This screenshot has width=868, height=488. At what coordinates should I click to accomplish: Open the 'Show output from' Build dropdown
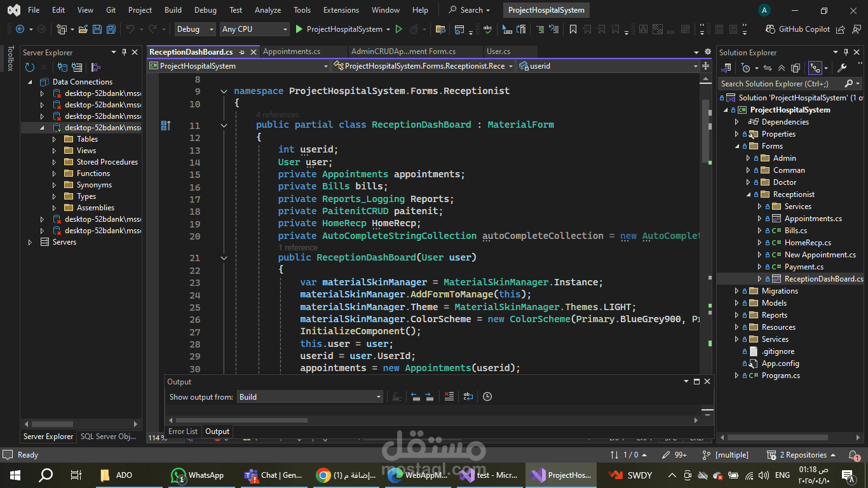pos(310,397)
